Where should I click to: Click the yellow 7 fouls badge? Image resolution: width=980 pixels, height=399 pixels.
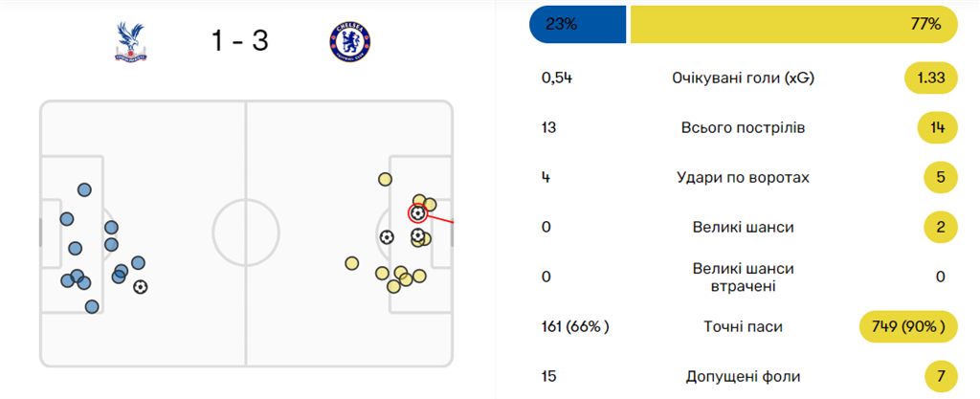coord(940,376)
